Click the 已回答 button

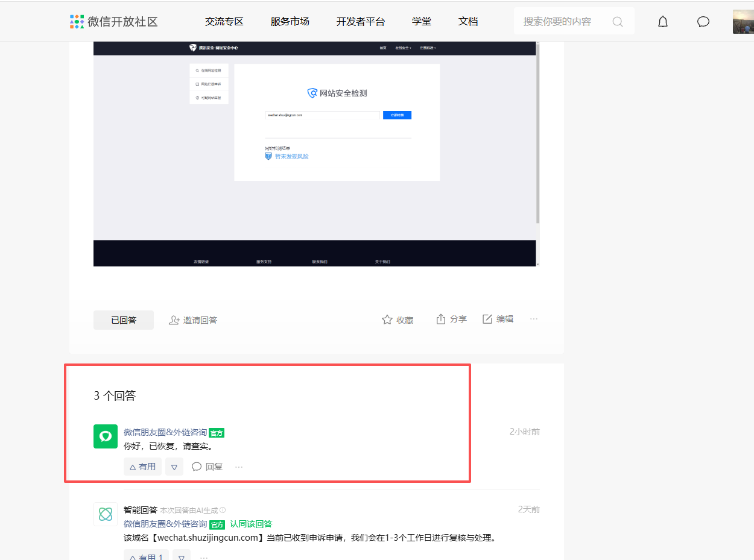[x=124, y=320]
